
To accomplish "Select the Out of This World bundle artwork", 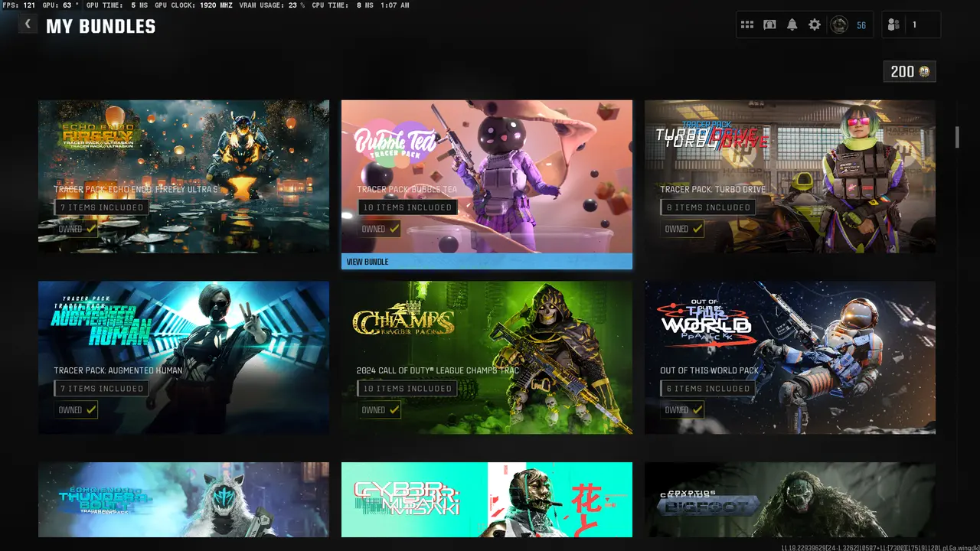I will 790,357.
